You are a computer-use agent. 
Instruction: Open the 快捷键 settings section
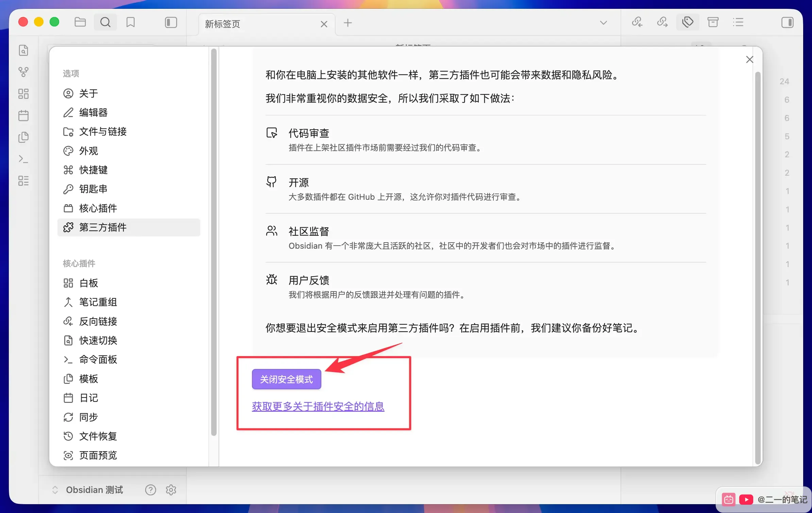pyautogui.click(x=129, y=170)
